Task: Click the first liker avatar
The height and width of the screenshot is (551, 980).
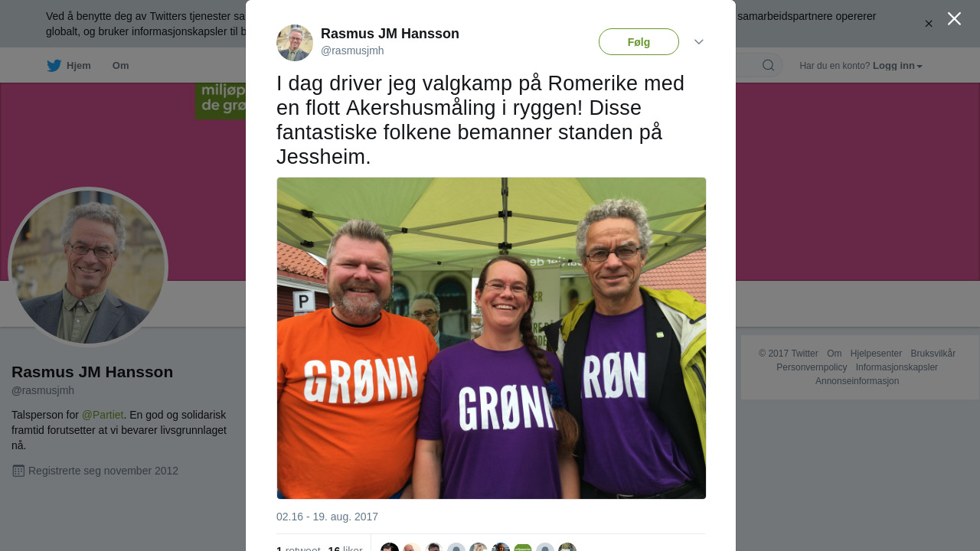Action: (x=390, y=547)
